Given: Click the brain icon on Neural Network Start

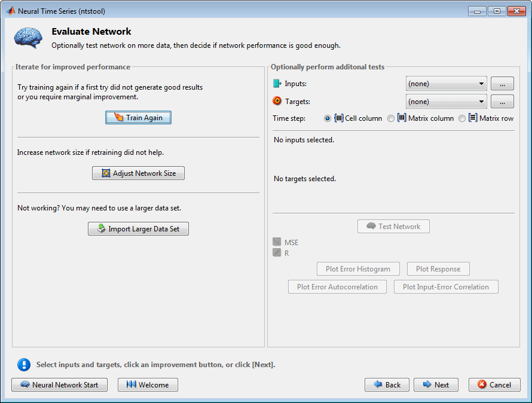Looking at the screenshot, I should coord(25,384).
